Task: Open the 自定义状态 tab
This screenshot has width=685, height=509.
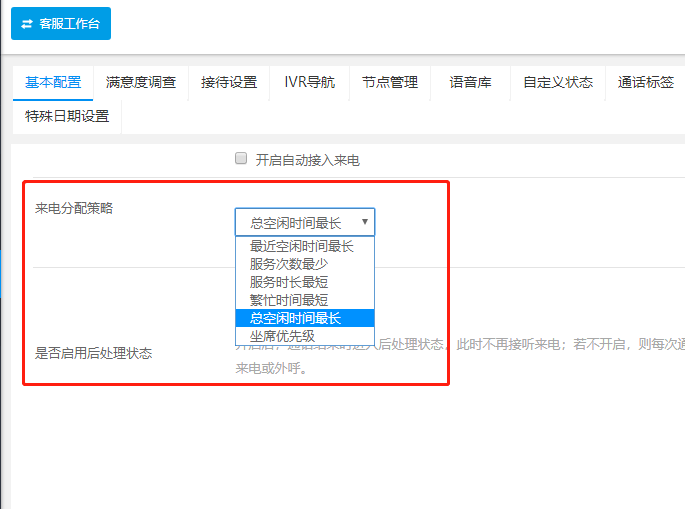Action: tap(558, 83)
